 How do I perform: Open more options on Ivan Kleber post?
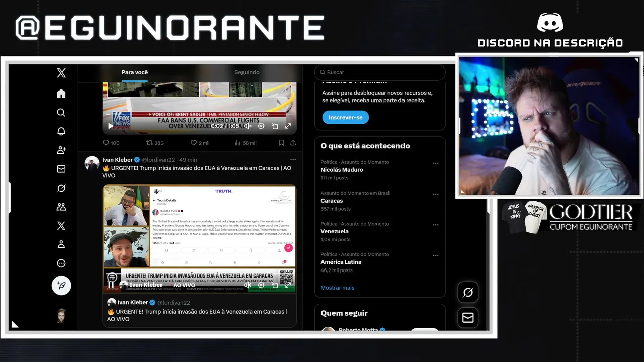pyautogui.click(x=293, y=160)
